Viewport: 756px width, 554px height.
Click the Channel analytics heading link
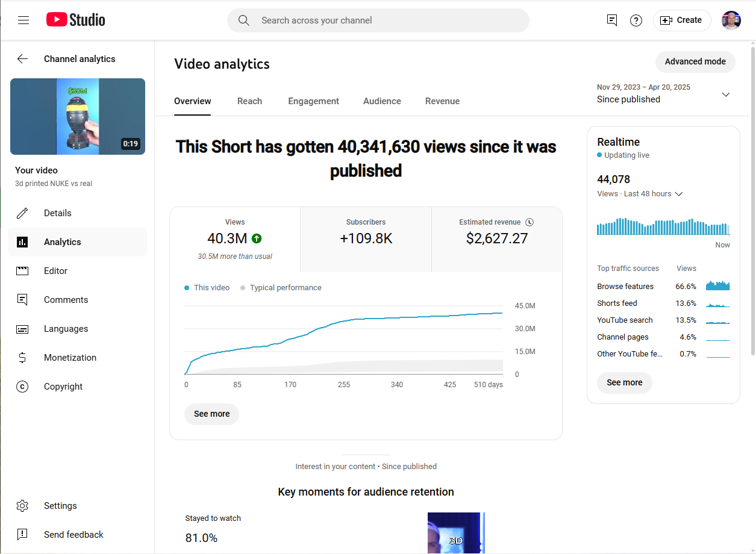click(x=80, y=59)
